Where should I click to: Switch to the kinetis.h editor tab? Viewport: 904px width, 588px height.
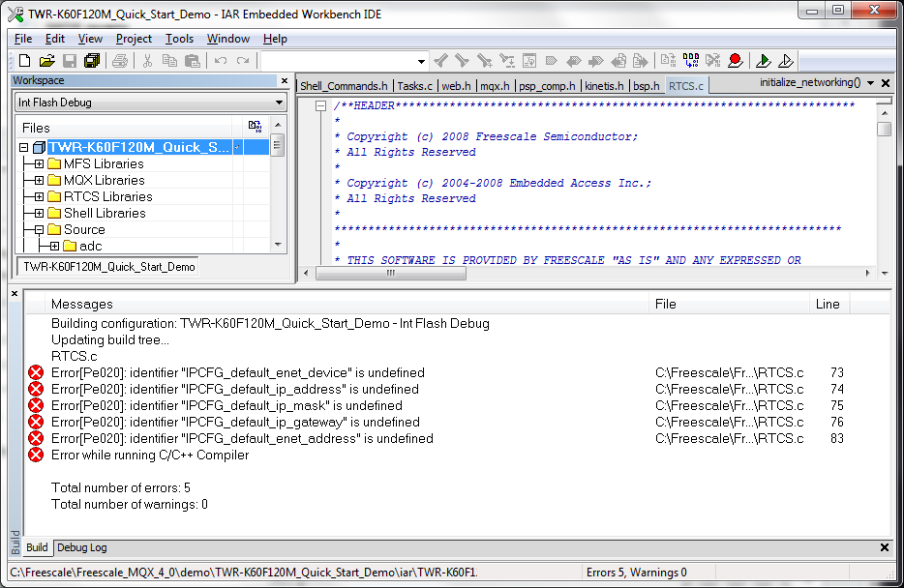coord(604,86)
